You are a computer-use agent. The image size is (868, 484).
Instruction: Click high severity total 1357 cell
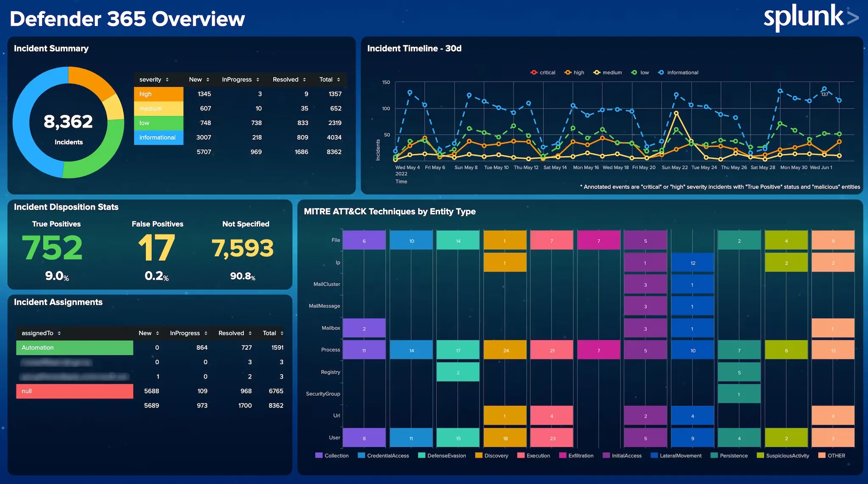[x=335, y=94]
